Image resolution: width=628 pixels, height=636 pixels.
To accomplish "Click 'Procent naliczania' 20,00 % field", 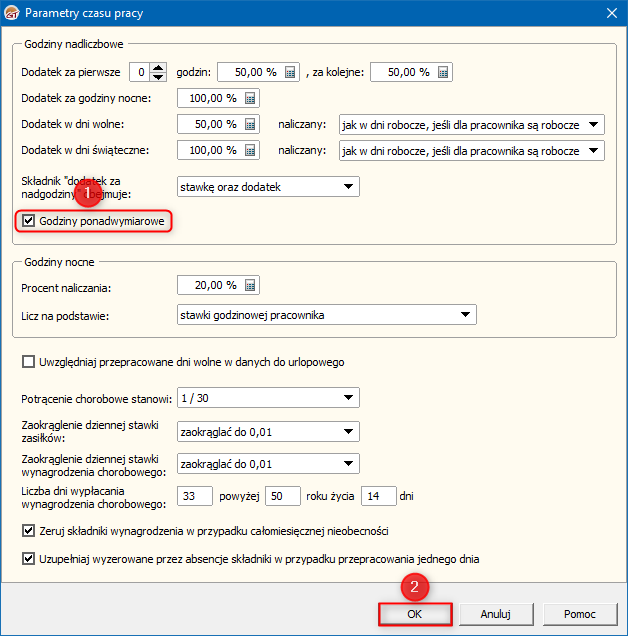I will (x=218, y=285).
